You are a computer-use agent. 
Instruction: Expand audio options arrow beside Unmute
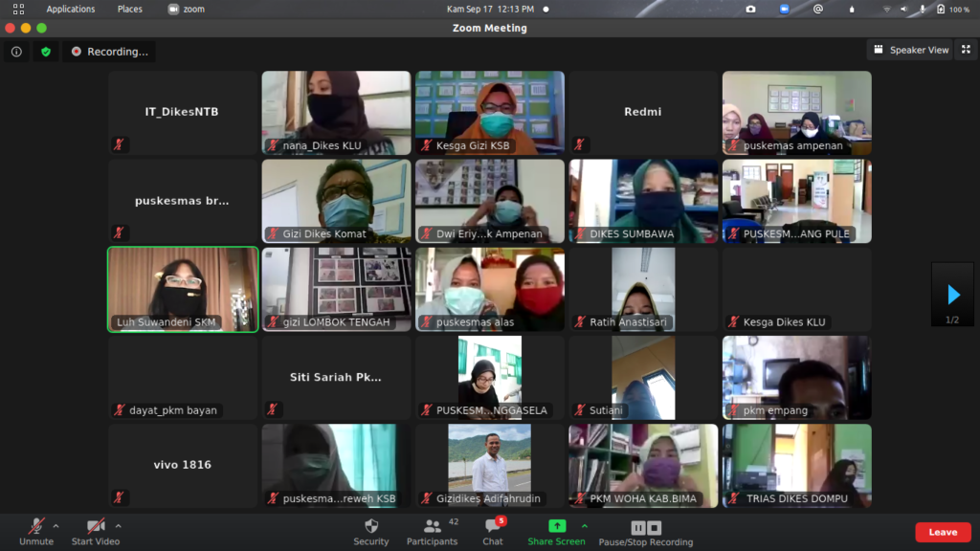(56, 526)
